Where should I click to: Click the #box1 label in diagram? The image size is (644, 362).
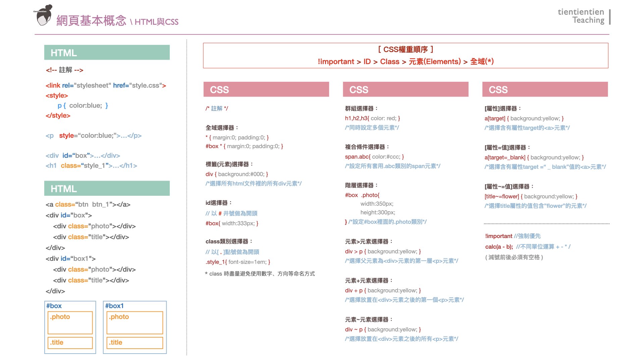click(x=114, y=306)
